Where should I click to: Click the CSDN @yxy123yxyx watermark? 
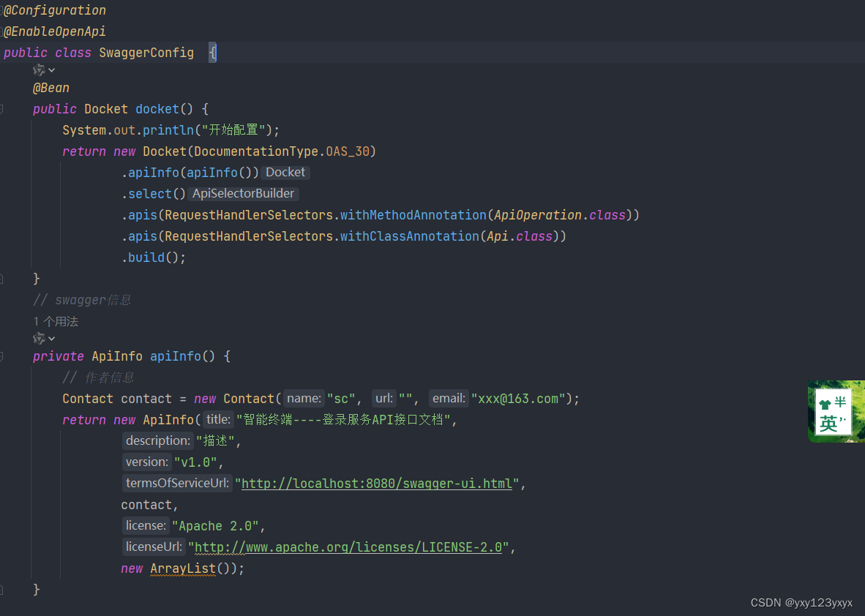pos(801,603)
